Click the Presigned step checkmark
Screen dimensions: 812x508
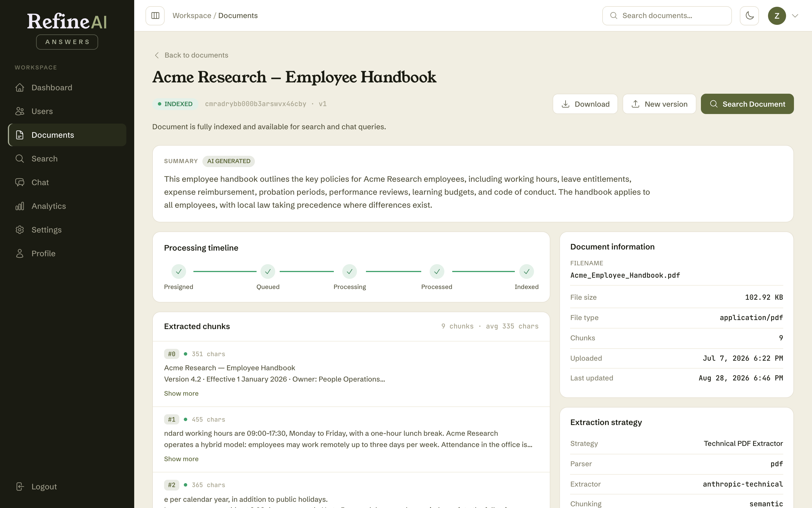(x=178, y=271)
